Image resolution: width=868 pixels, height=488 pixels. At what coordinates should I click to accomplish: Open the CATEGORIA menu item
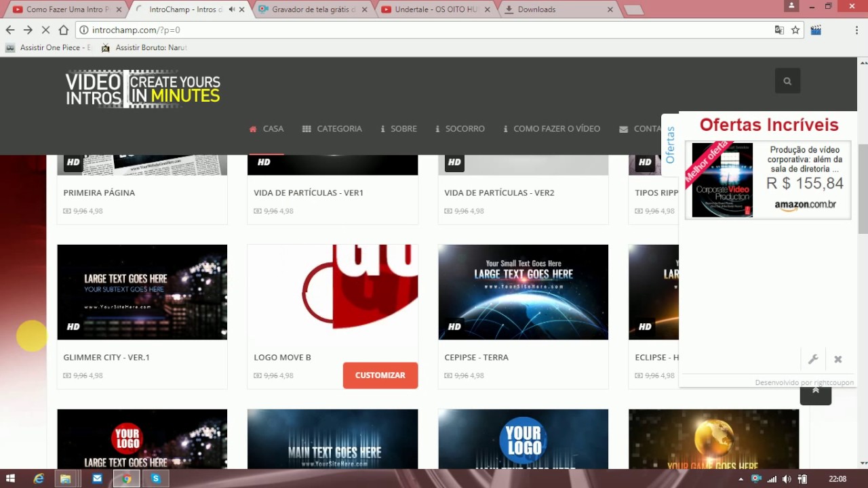click(332, 129)
